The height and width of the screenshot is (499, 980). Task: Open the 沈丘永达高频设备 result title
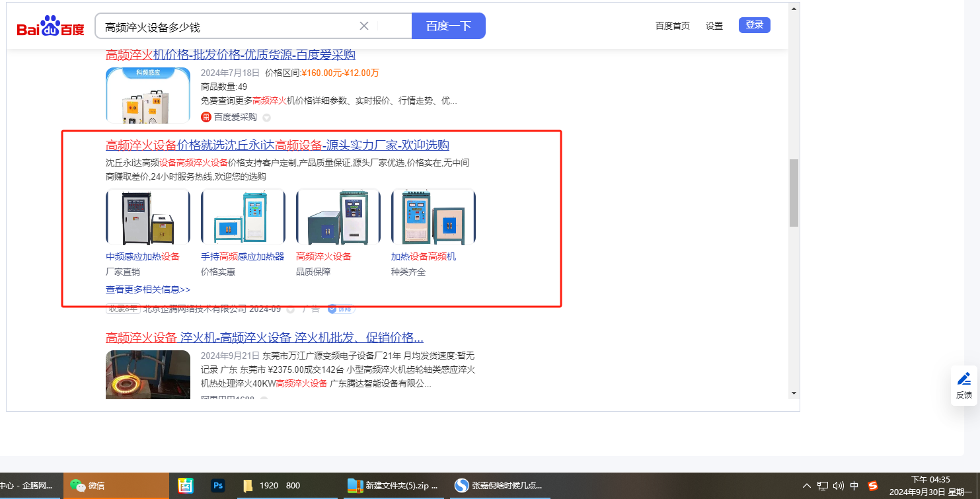(278, 145)
